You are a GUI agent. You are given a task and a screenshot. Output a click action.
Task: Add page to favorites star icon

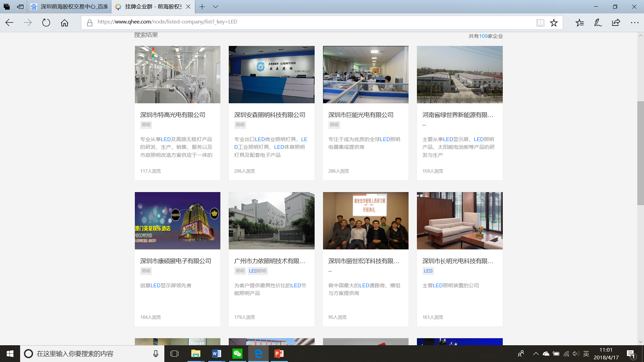[x=554, y=23]
